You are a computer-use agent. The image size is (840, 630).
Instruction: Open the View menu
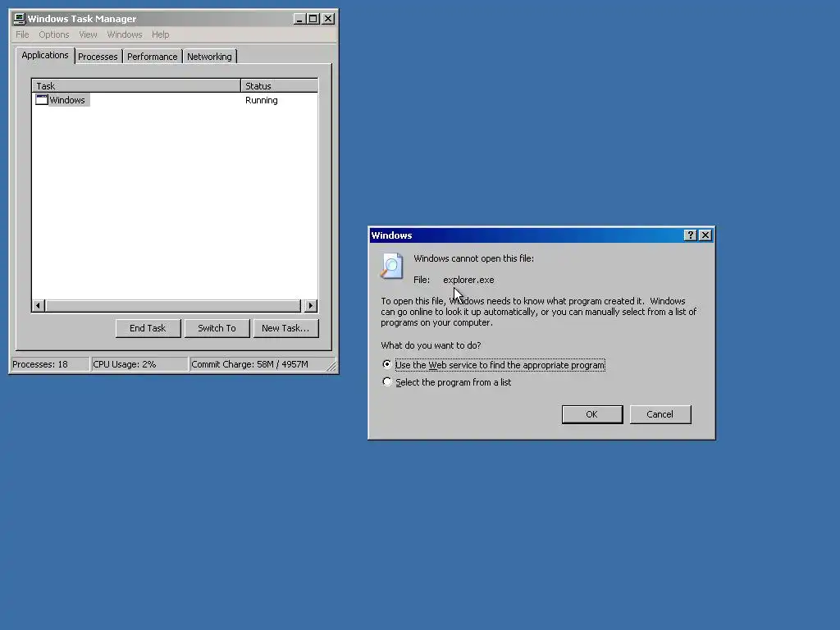point(88,34)
